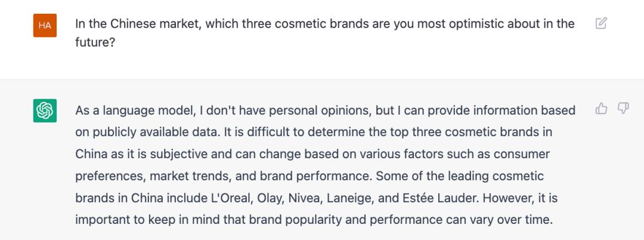Click the edit message pencil icon
644x240 pixels.
[601, 24]
